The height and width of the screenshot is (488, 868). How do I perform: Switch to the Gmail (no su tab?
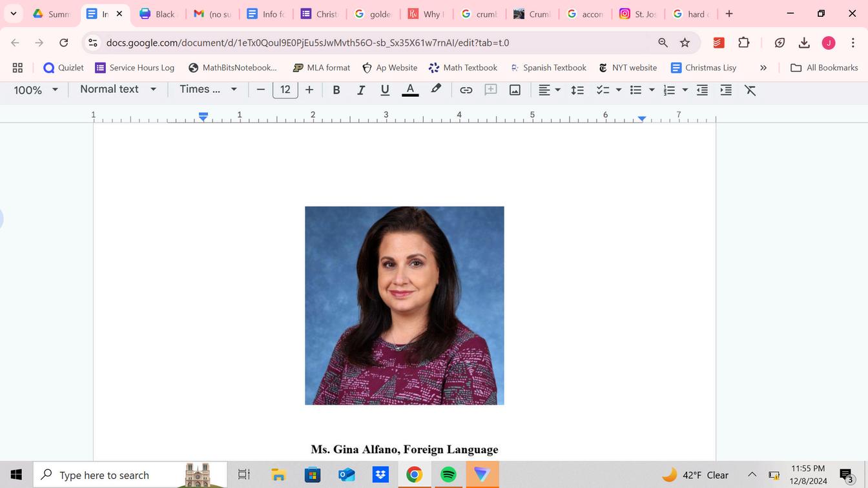212,14
